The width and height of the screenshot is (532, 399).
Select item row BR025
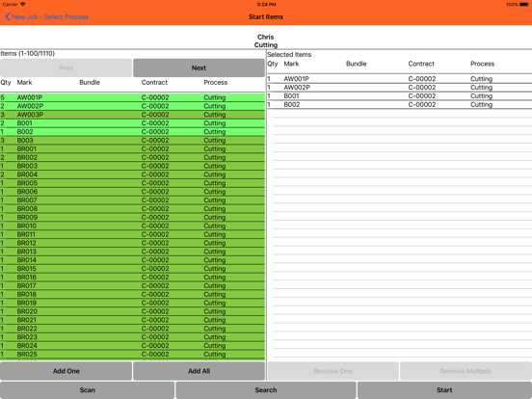point(132,355)
